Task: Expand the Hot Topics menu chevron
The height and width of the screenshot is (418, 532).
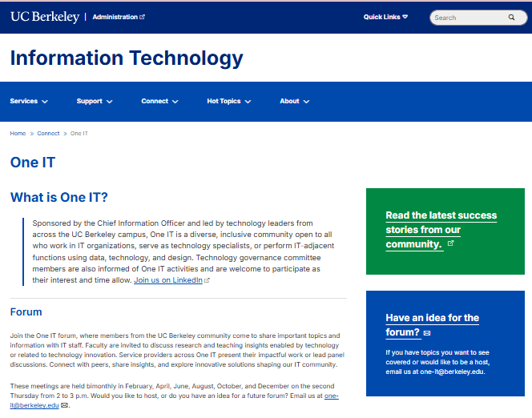Action: 248,102
